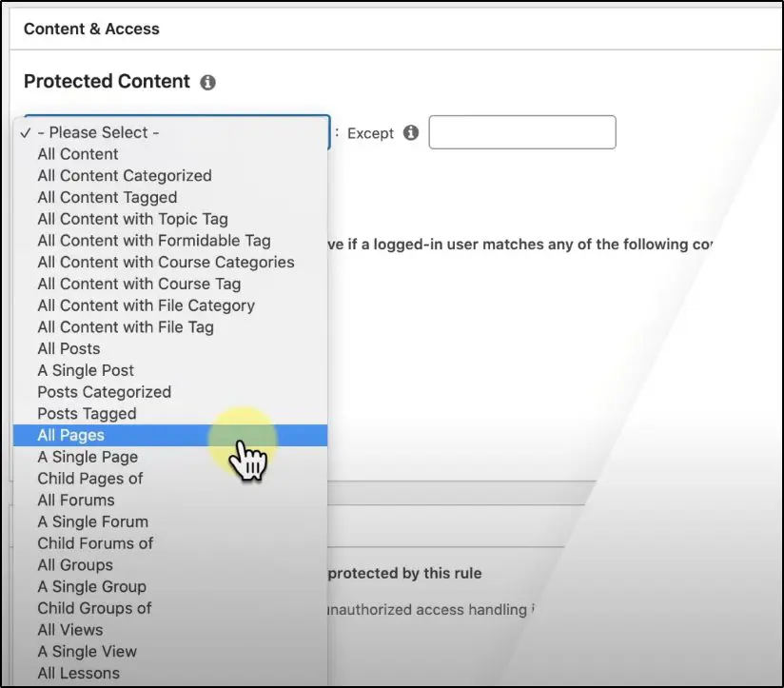This screenshot has width=784, height=688.
Task: Select Child Pages of option
Action: click(89, 479)
